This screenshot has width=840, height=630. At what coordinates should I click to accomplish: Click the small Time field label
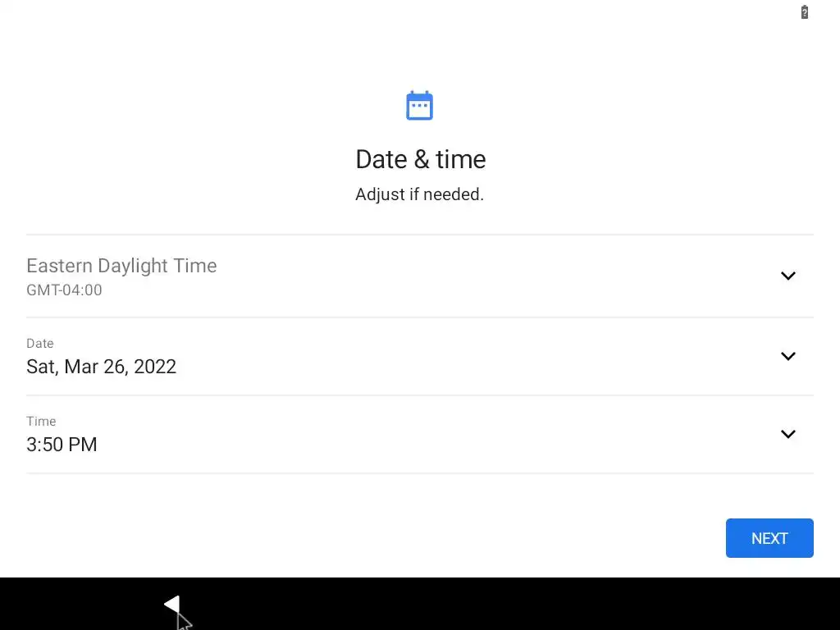(x=41, y=421)
